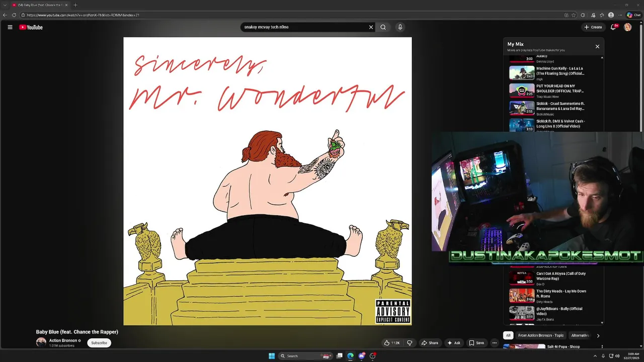
Task: Show hidden system tray icons
Action: pyautogui.click(x=595, y=356)
